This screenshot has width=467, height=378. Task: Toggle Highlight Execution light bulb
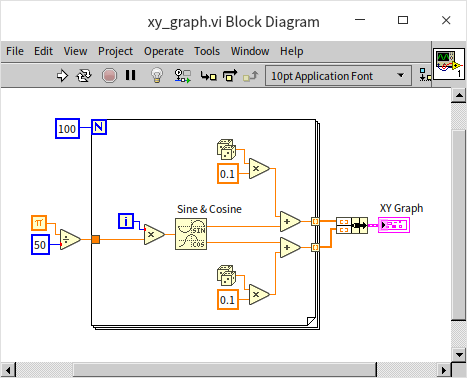point(157,75)
